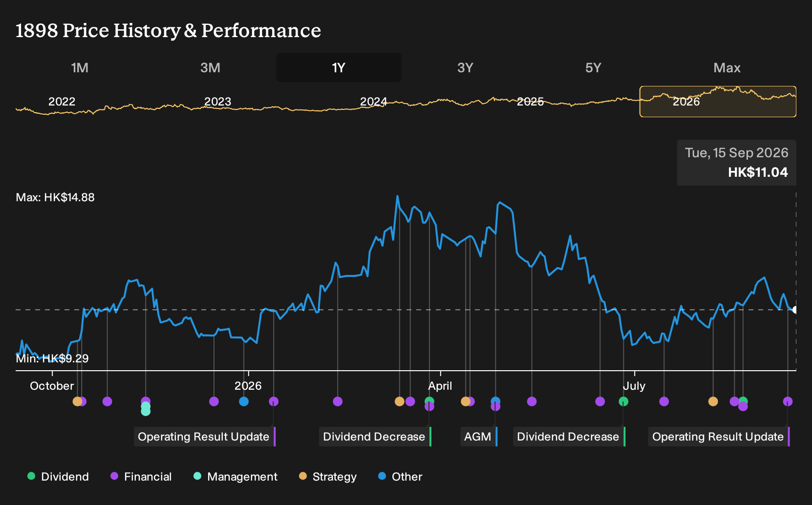Click purple Financial dot left of blue Other dot
Screen dimensions: 812x505
pos(214,401)
